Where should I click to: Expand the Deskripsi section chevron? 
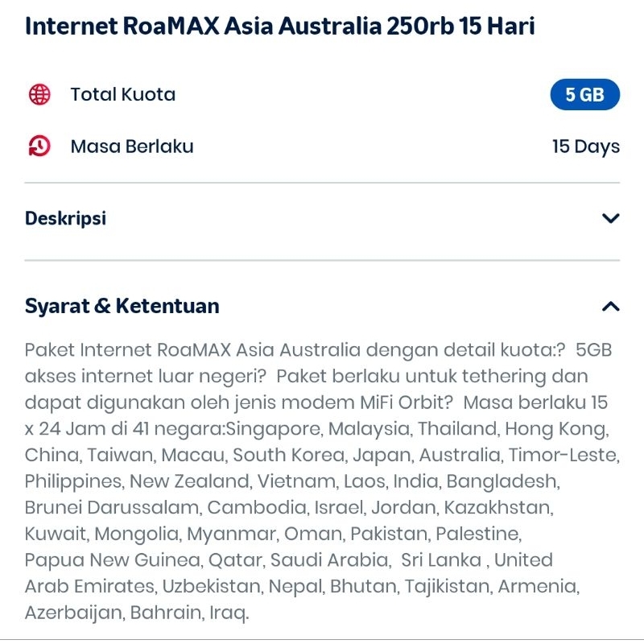click(611, 218)
